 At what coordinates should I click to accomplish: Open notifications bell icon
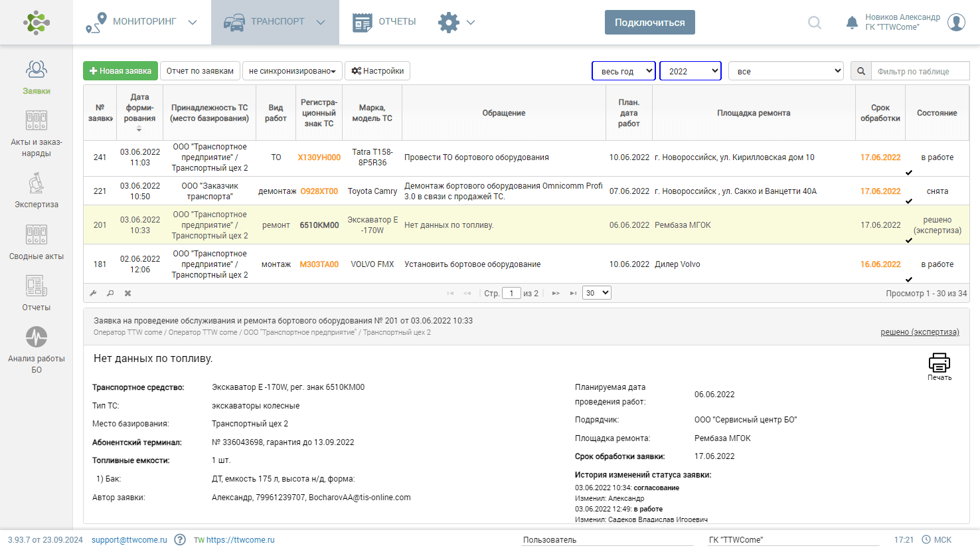pos(852,23)
